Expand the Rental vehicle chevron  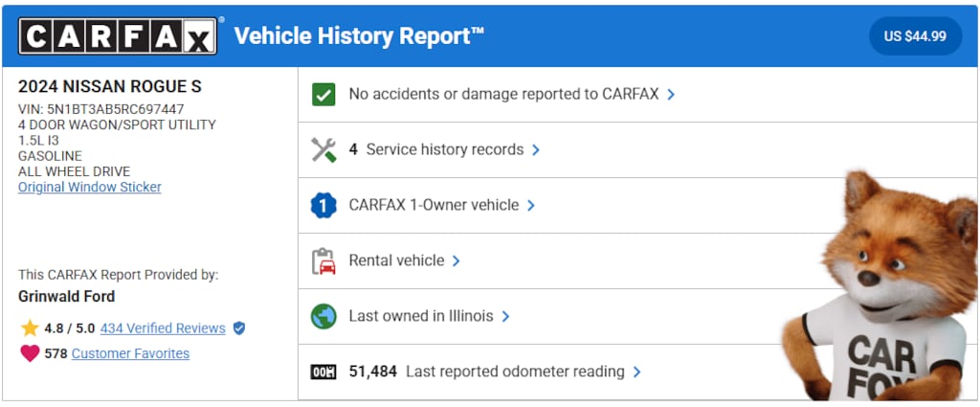click(457, 261)
